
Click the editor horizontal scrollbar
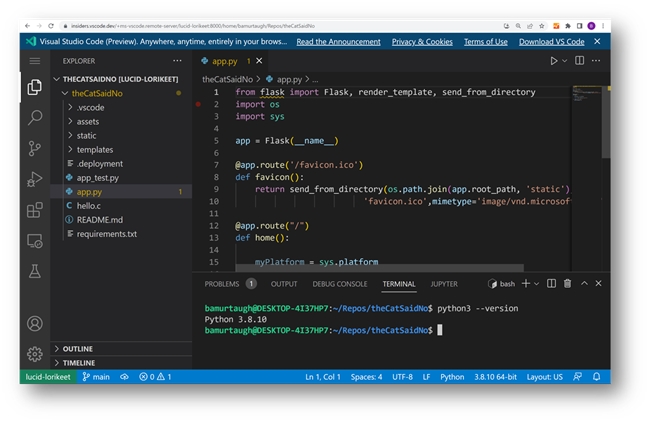(x=379, y=268)
